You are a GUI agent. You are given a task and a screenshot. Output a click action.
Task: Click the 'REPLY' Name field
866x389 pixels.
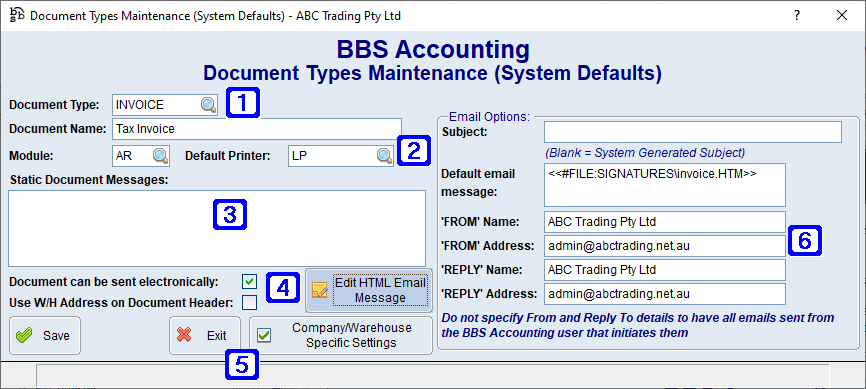[664, 270]
